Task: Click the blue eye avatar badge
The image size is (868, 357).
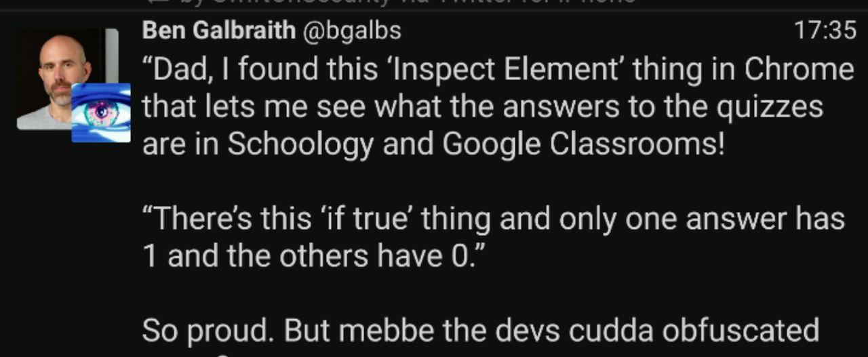Action: [x=101, y=112]
